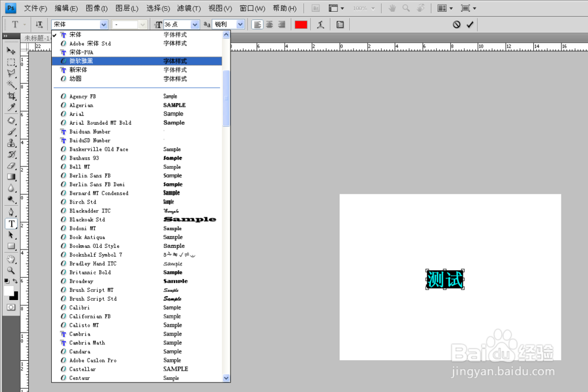This screenshot has width=588, height=392.
Task: Select the Rectangular Marquee tool
Action: tap(11, 62)
